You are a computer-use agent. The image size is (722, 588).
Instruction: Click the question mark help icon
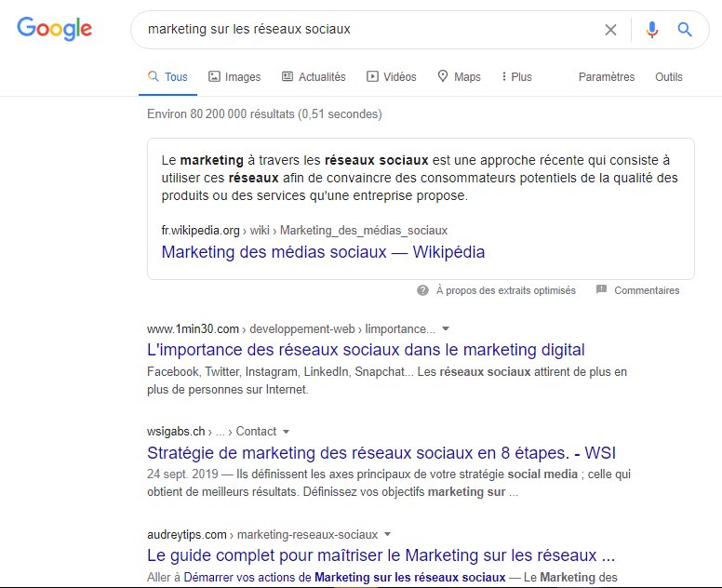tap(422, 290)
